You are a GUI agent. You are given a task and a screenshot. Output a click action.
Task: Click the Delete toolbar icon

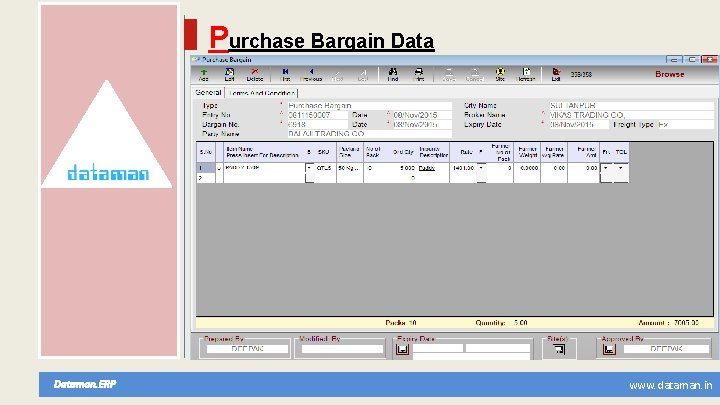[255, 74]
